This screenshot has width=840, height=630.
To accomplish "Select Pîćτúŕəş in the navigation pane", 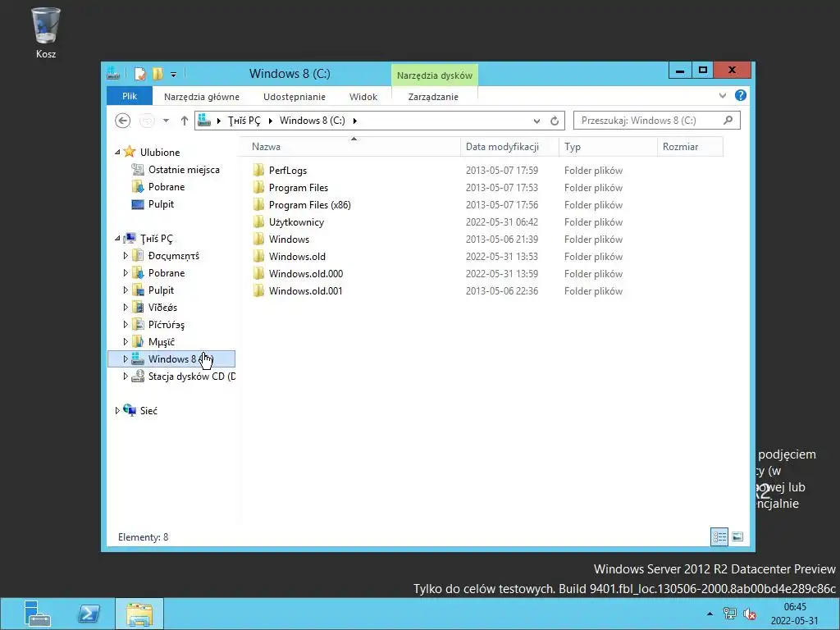I will click(x=166, y=325).
